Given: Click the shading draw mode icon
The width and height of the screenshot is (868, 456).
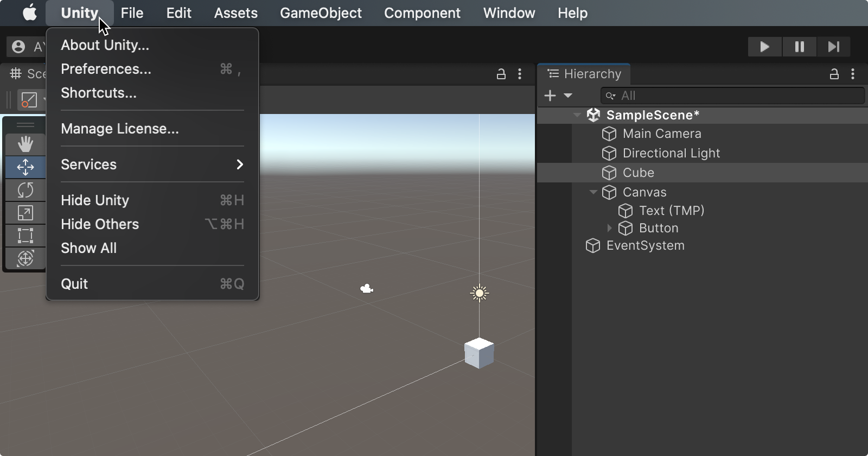Looking at the screenshot, I should (29, 100).
